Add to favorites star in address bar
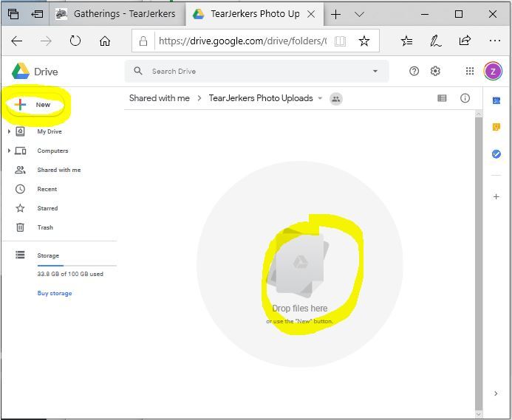The width and height of the screenshot is (512, 420). pyautogui.click(x=363, y=41)
